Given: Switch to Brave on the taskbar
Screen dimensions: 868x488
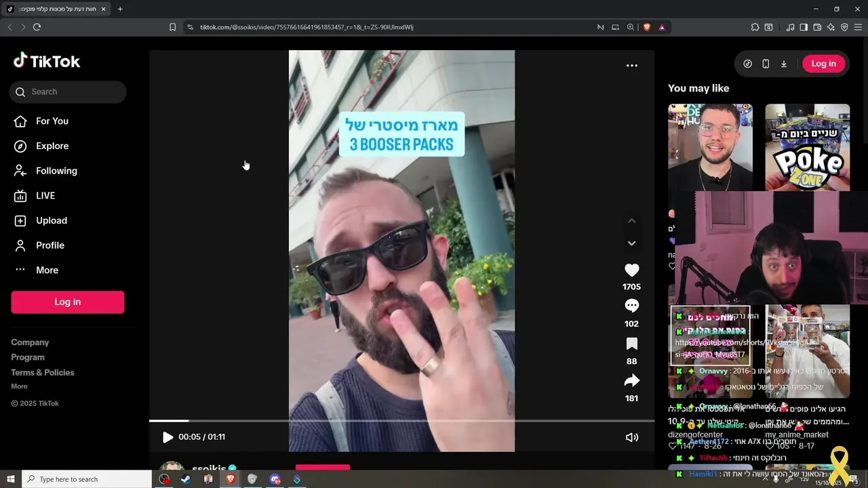Looking at the screenshot, I should point(231,479).
